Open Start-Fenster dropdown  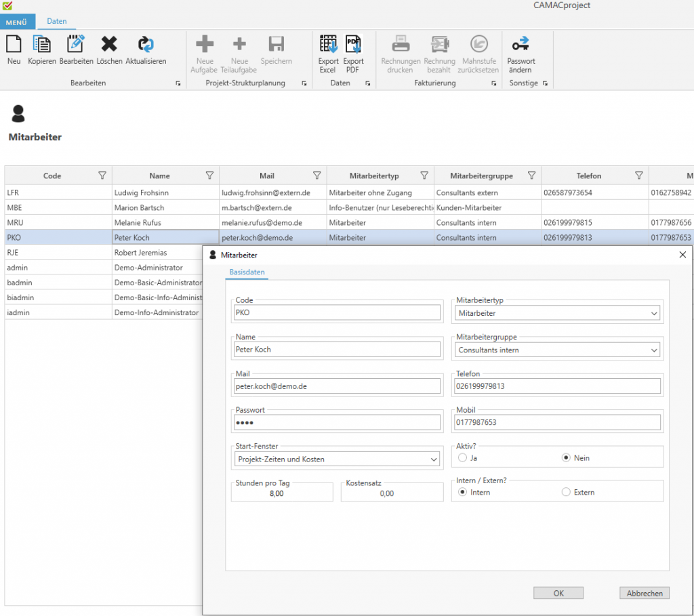pyautogui.click(x=337, y=459)
